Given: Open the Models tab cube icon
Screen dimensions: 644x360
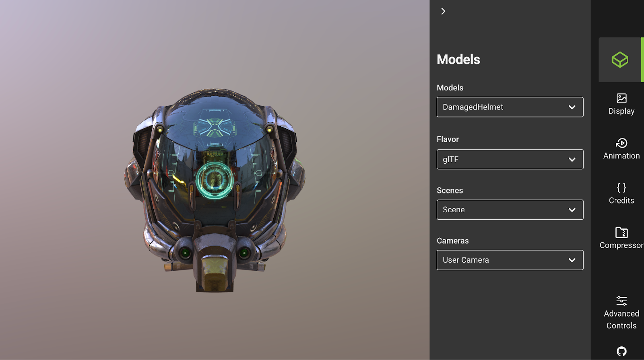Looking at the screenshot, I should tap(620, 60).
